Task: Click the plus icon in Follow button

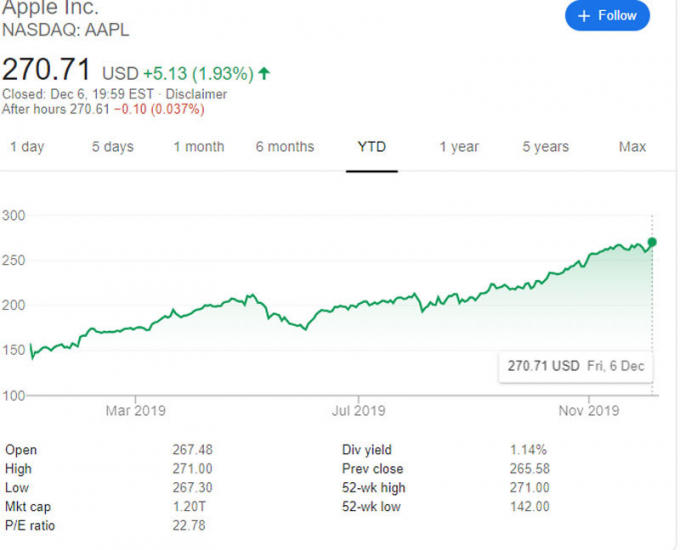Action: point(584,16)
